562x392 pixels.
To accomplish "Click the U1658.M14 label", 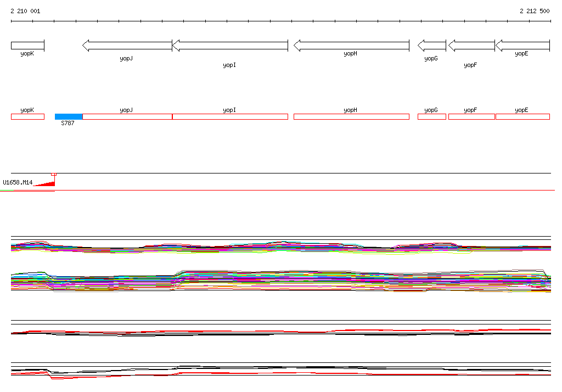I will 18,183.
